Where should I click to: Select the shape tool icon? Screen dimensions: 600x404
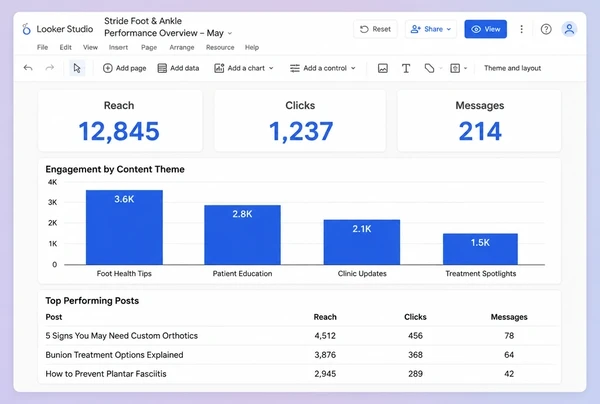pyautogui.click(x=455, y=68)
